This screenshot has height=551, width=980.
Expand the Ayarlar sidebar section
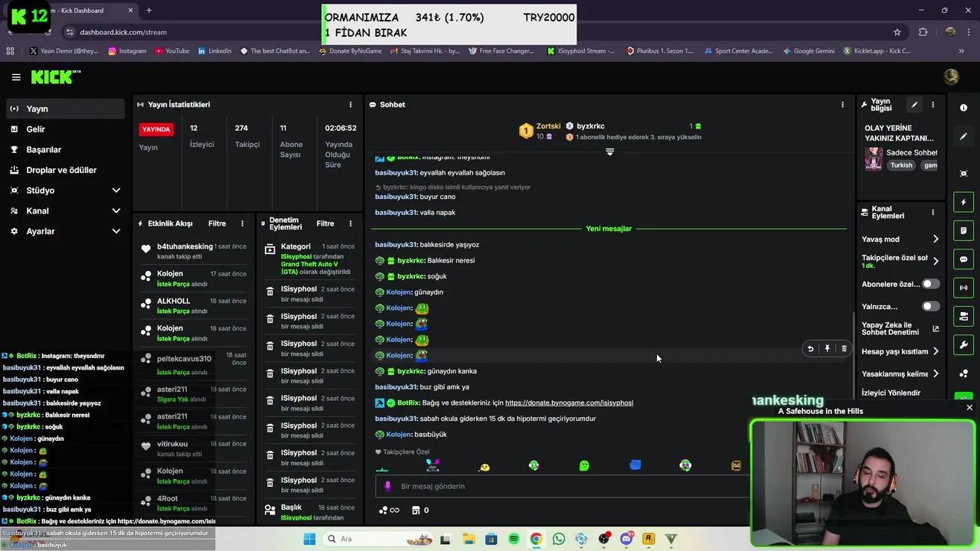pos(64,231)
